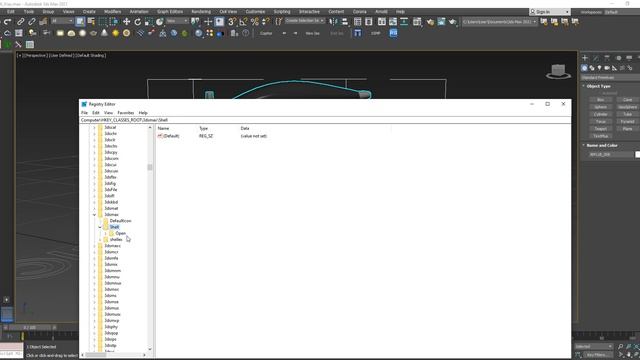
Task: Toggle Window/Crossing selection mode
Action: pyautogui.click(x=113, y=22)
